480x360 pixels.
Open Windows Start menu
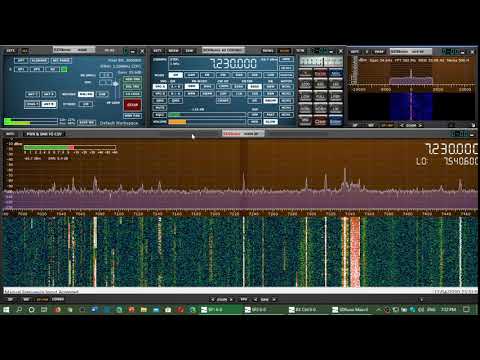[6, 310]
